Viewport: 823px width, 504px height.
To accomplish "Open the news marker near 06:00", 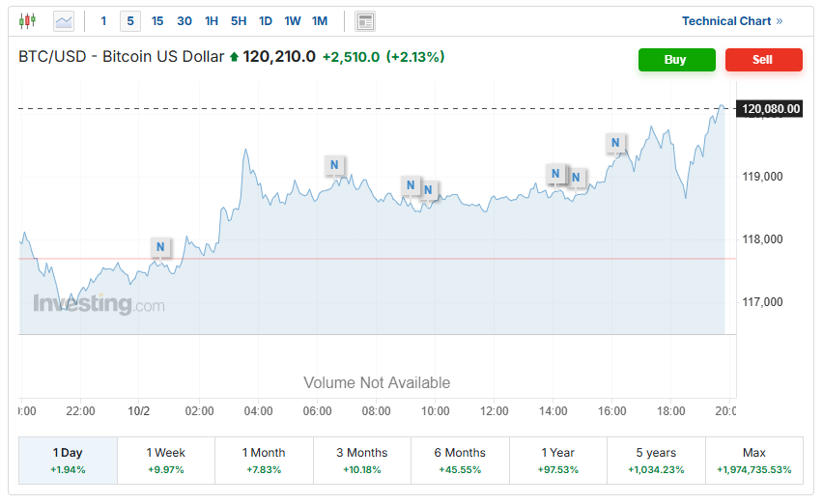I will [334, 165].
